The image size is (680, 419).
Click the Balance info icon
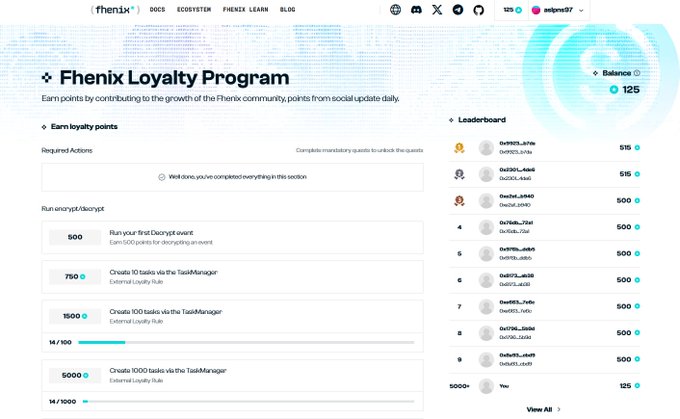tap(637, 73)
